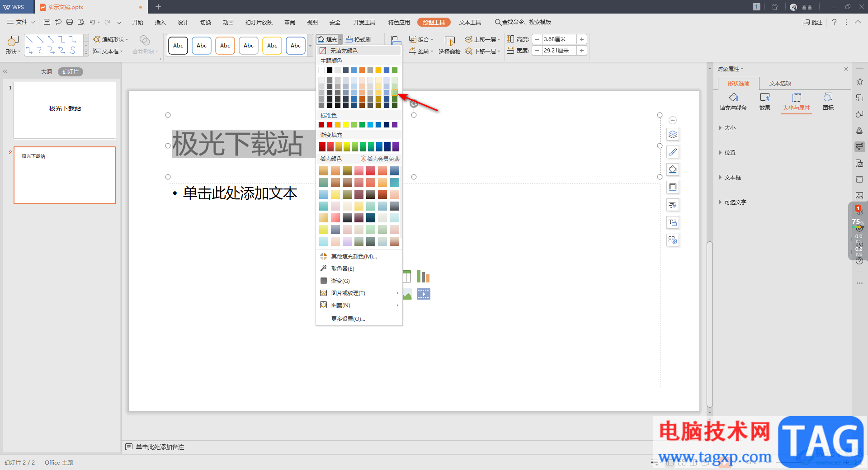Open the 文本工具 text tools tab
This screenshot has width=868, height=470.
pos(470,22)
